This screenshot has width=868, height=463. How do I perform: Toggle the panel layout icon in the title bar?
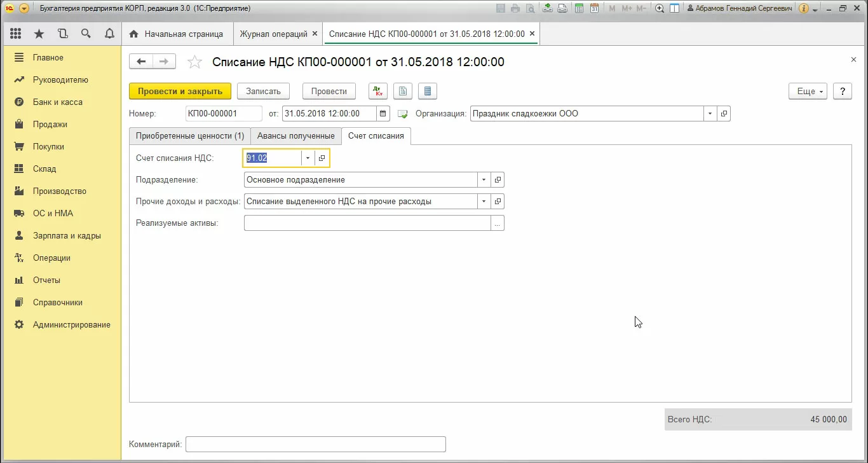[674, 9]
